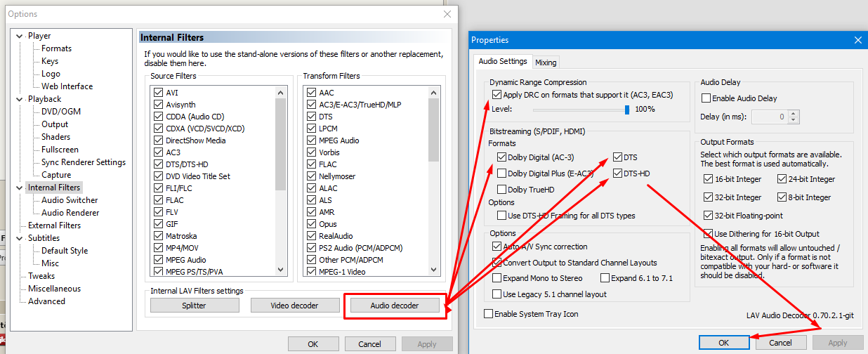Select Audio Switcher in the tree
The width and height of the screenshot is (868, 354).
(70, 200)
